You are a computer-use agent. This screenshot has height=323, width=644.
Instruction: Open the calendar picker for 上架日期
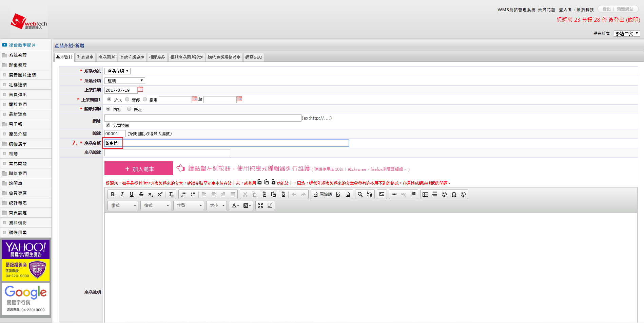pyautogui.click(x=140, y=89)
